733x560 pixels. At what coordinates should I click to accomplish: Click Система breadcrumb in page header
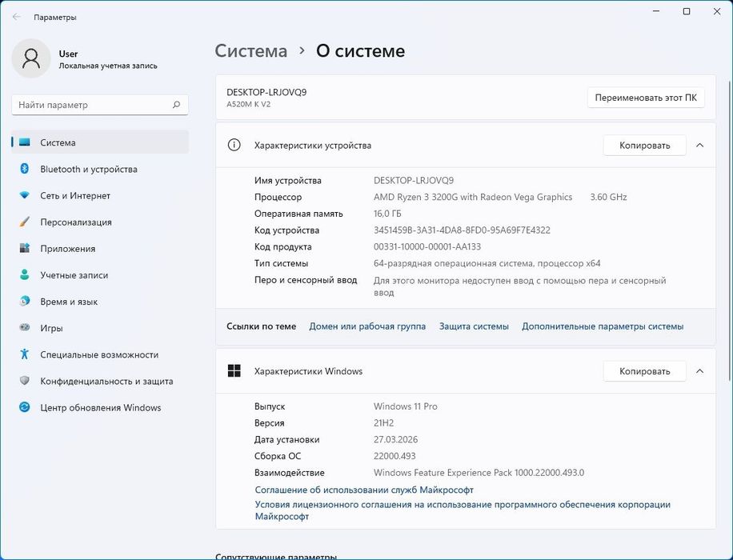click(251, 50)
